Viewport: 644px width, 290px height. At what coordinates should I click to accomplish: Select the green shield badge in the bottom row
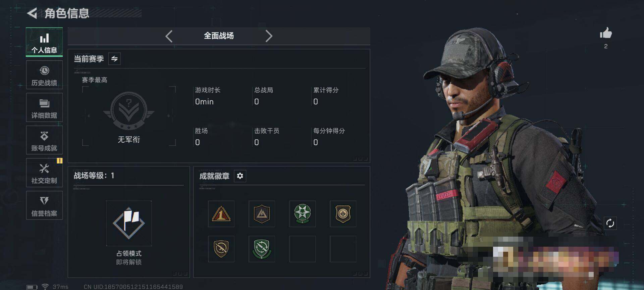point(262,249)
